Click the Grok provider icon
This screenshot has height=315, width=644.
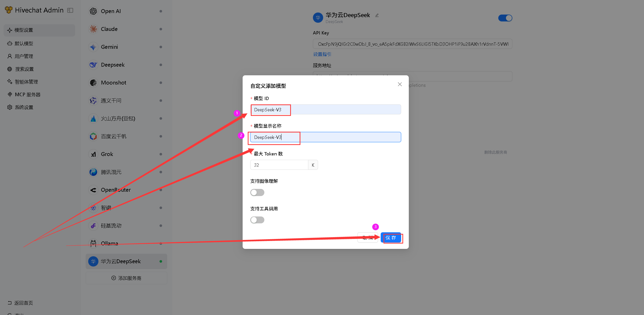tap(93, 154)
